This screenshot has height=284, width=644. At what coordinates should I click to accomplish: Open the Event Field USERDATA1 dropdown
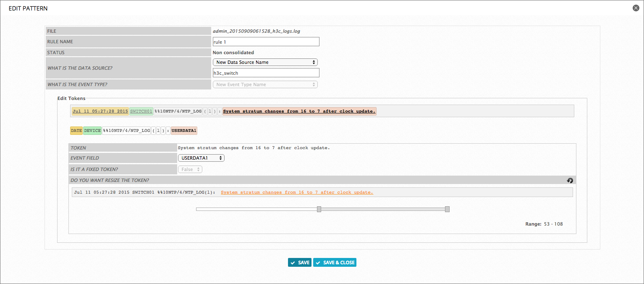click(x=202, y=158)
